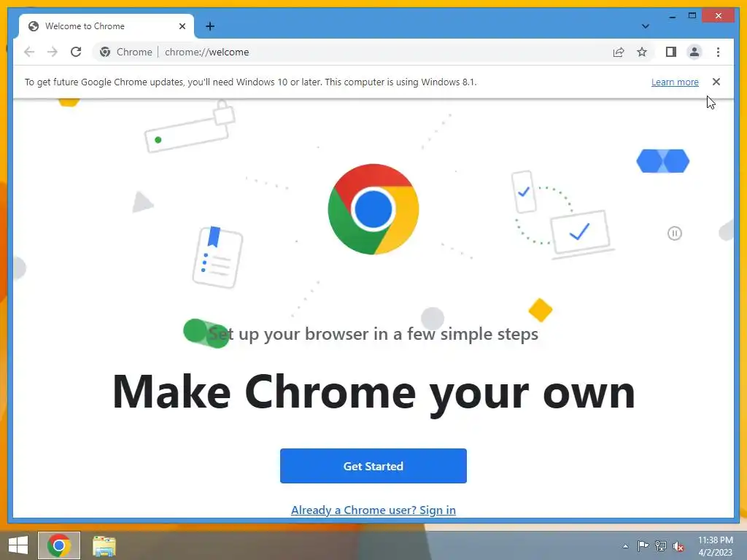Open Action Center flag icon

click(x=643, y=545)
